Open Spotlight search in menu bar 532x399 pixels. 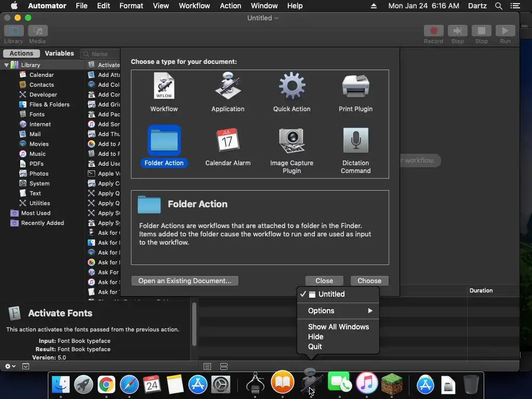[x=499, y=6]
